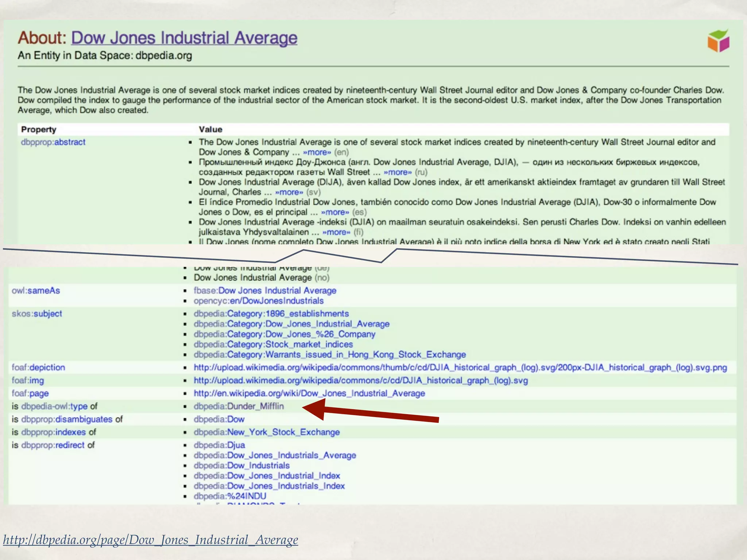Open fbase:Dow Jones Industrial Average link
This screenshot has height=560, width=747.
pos(265,291)
